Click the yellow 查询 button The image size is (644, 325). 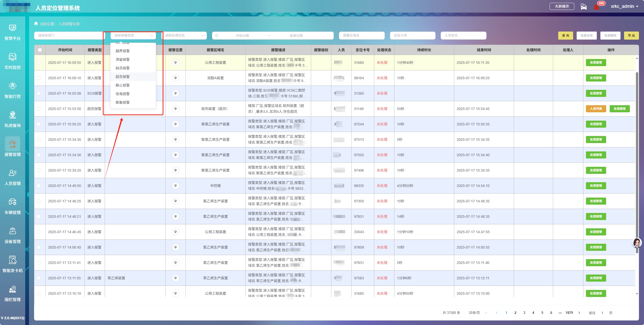[x=565, y=36]
